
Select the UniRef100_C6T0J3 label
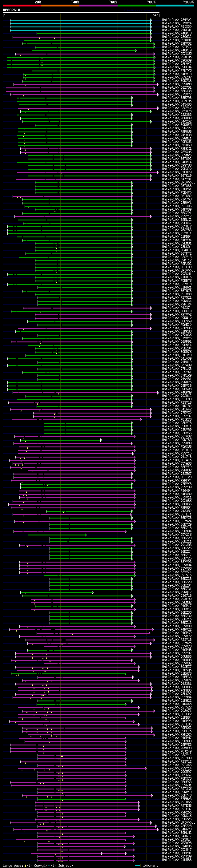click(177, 450)
